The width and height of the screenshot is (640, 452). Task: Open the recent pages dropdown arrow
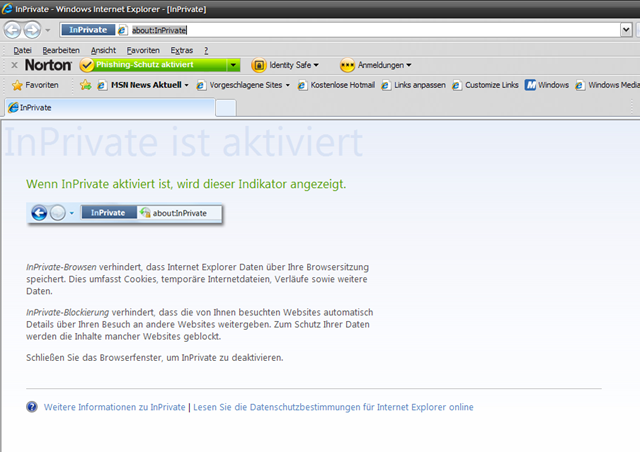coord(48,30)
